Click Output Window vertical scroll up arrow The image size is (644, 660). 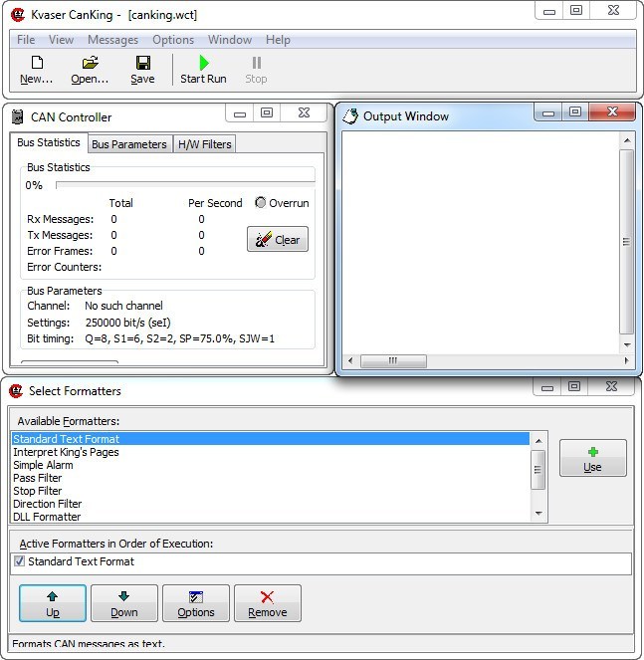(x=627, y=140)
